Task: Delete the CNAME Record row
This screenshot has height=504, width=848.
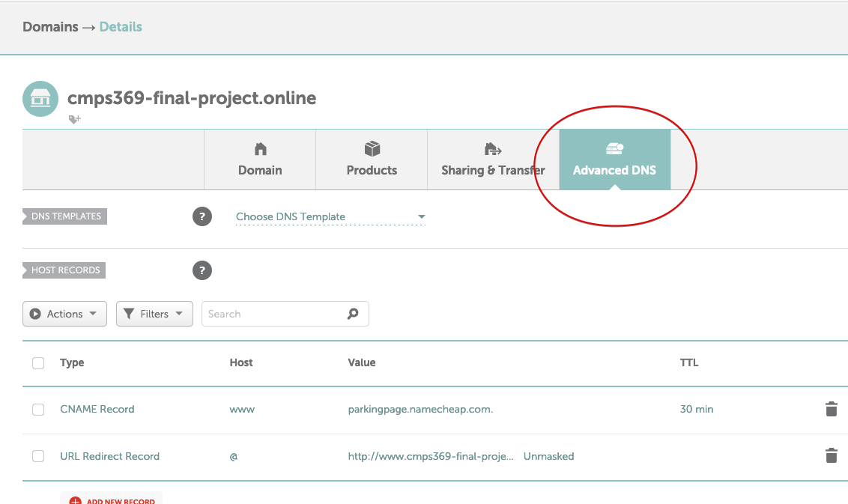Action: click(x=831, y=409)
